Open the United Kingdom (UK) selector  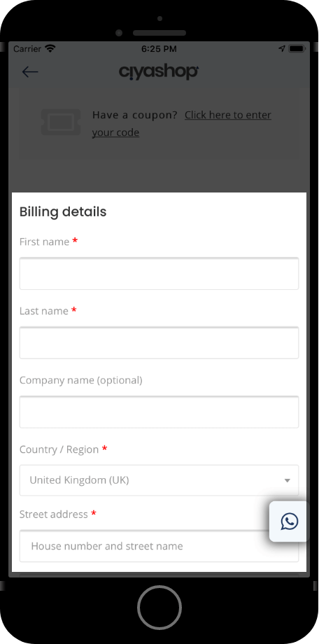coord(159,480)
